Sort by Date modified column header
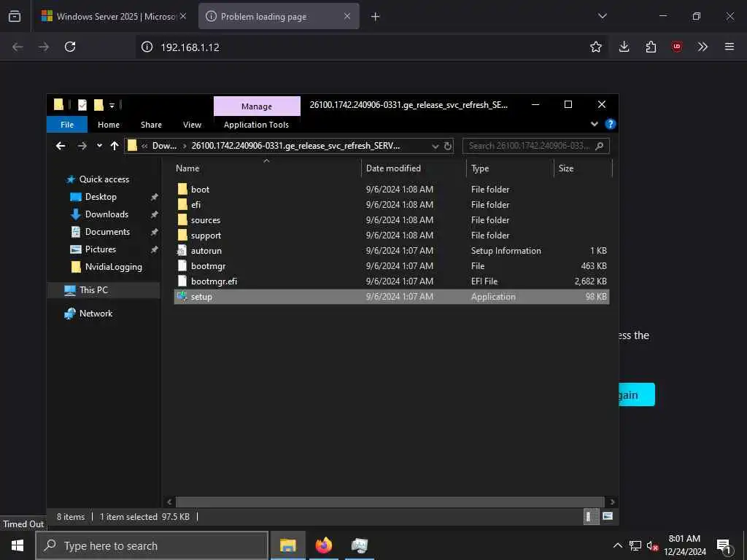 click(414, 168)
